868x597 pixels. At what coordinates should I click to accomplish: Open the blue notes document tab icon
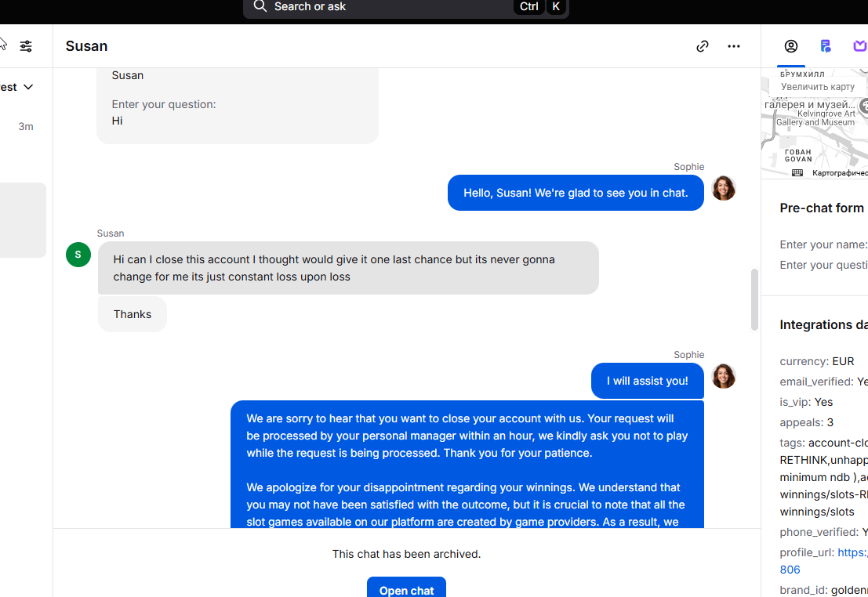[x=826, y=46]
